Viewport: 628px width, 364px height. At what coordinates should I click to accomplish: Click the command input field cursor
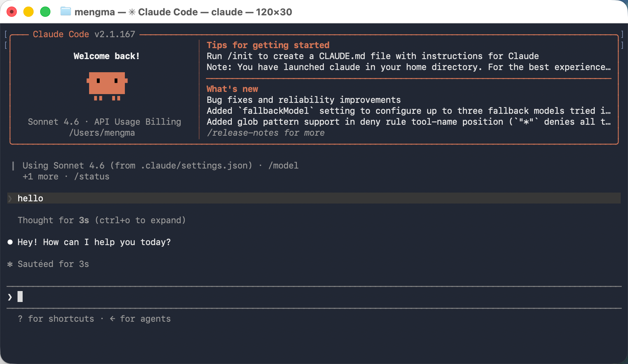[20, 297]
